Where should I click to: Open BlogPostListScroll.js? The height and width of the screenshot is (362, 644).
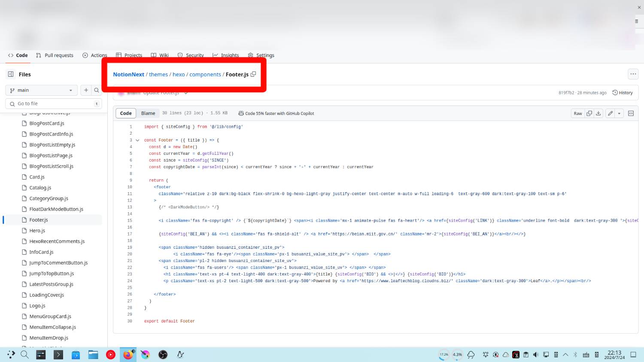(51, 166)
